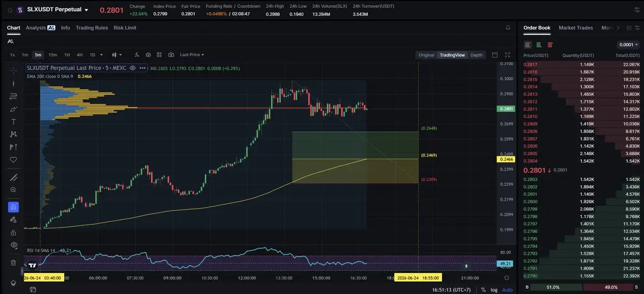Image resolution: width=644 pixels, height=294 pixels.
Task: Select the Order Book tab
Action: [537, 27]
